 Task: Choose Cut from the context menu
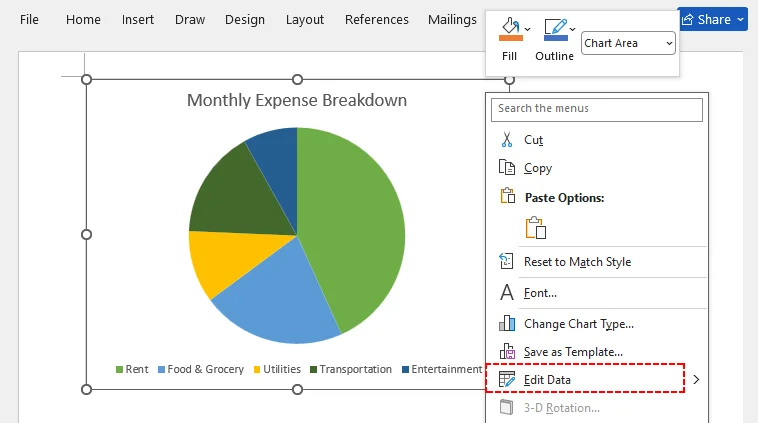point(533,140)
